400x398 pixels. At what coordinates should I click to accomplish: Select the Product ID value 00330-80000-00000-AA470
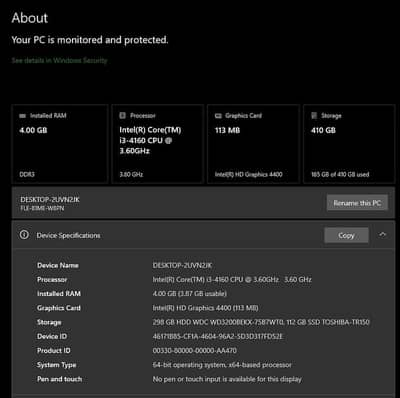coord(195,351)
